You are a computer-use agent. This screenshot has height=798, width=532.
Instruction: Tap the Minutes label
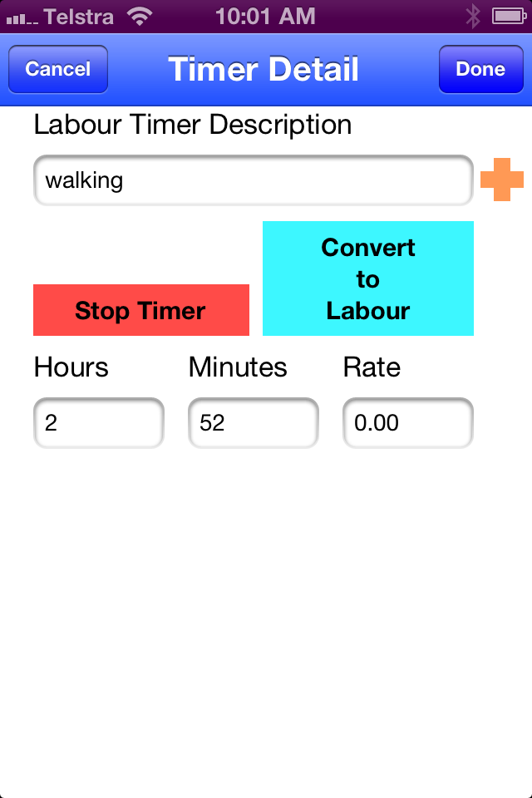click(238, 367)
